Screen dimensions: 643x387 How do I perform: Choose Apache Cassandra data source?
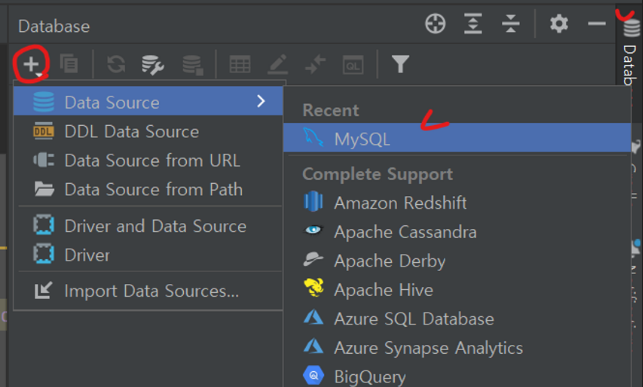point(457,232)
